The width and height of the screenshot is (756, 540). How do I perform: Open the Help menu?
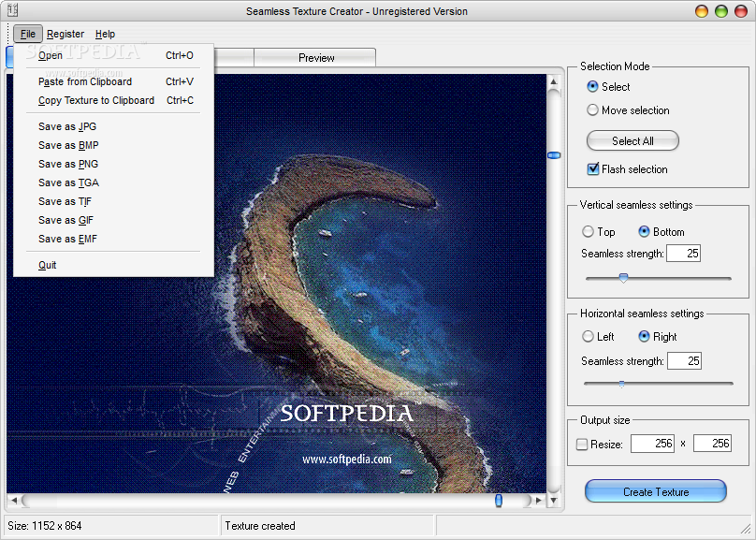click(x=105, y=34)
